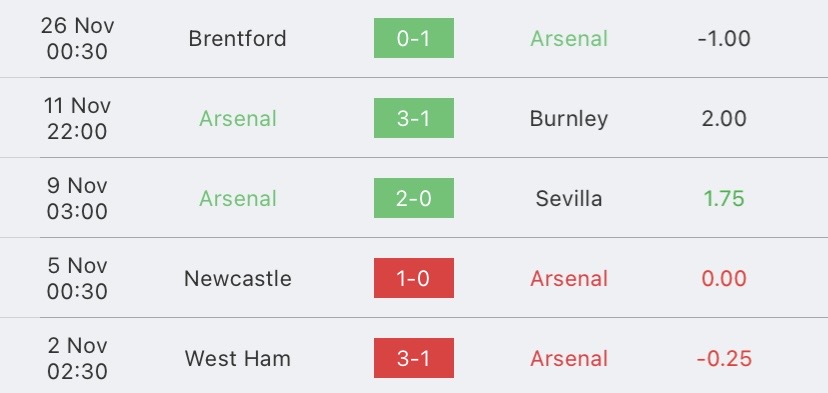Select Sevilla team name
This screenshot has width=828, height=393.
pyautogui.click(x=569, y=199)
